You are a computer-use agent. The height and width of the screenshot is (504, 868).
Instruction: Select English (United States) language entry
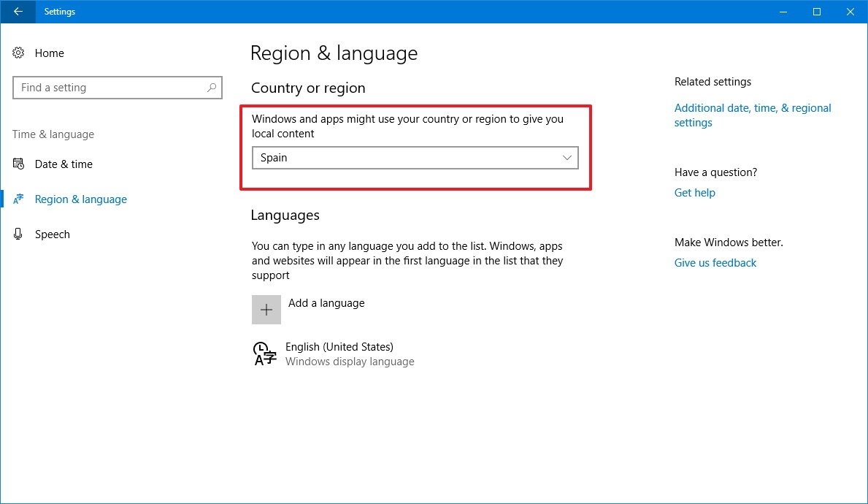tap(339, 347)
